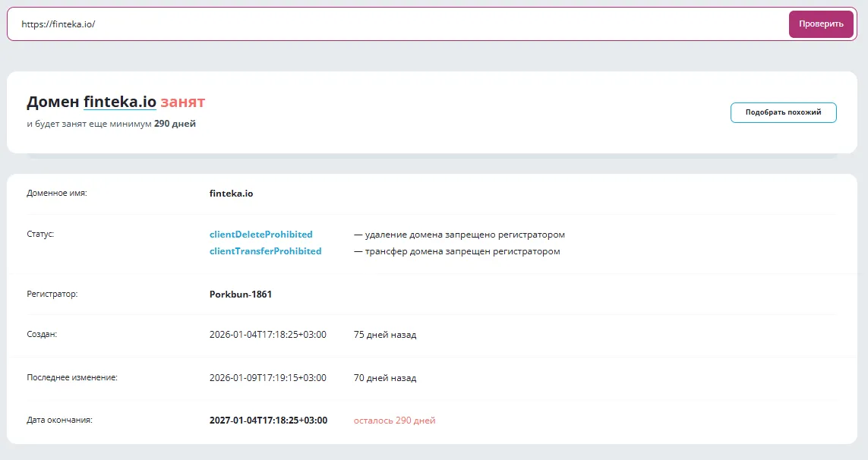Open clientTransferProhibited status link
The image size is (868, 460).
tap(265, 250)
